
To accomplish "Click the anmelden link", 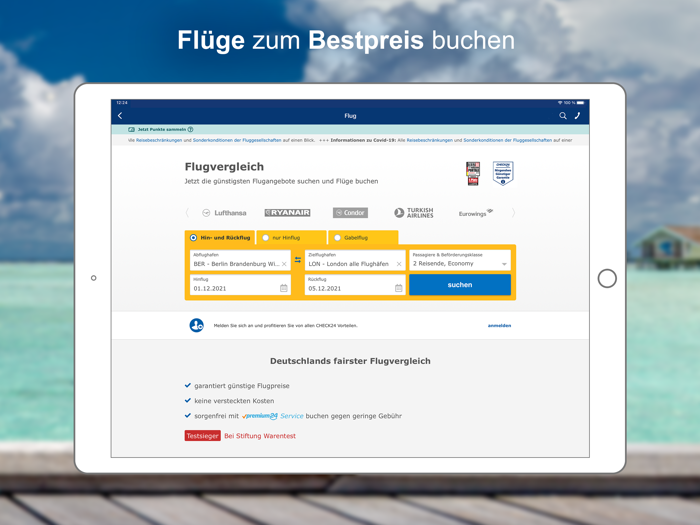I will (499, 325).
